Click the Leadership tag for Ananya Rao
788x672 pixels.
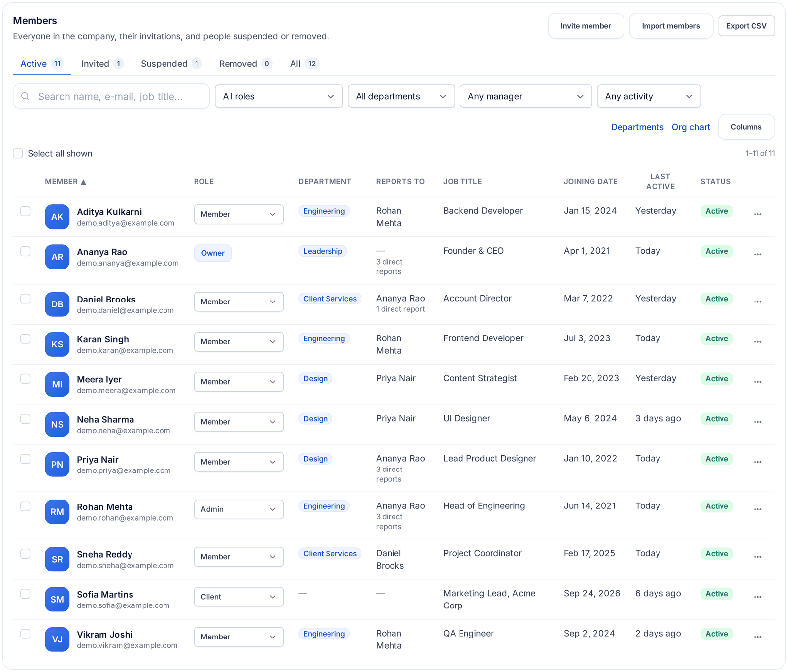(x=323, y=251)
